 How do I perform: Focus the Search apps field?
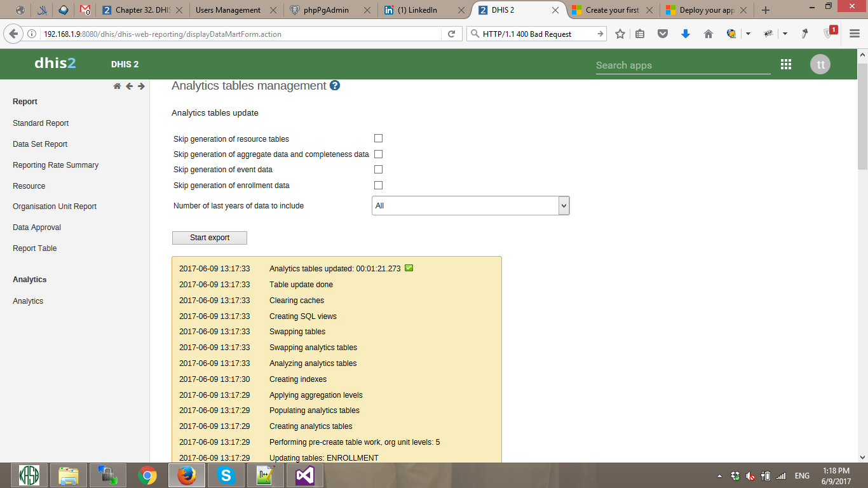point(683,65)
